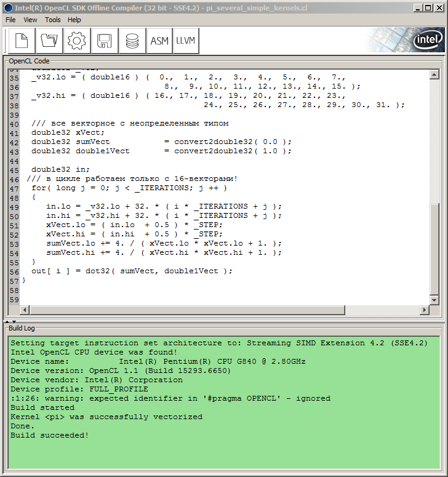Click the New file toolbar icon
This screenshot has width=448, height=477.
pyautogui.click(x=22, y=41)
